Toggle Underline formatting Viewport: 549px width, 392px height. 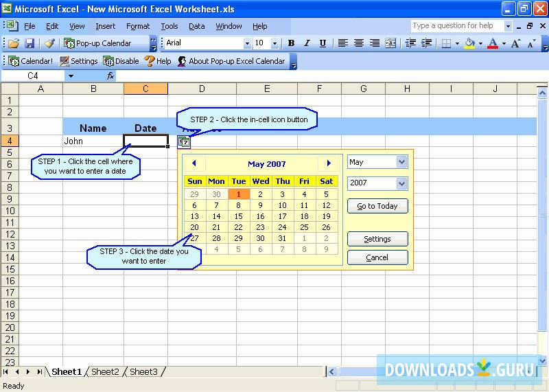pos(323,43)
